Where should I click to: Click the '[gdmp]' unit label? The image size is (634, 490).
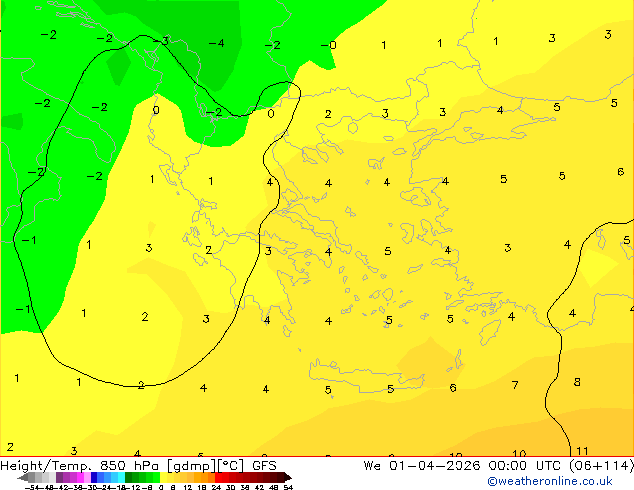point(190,466)
